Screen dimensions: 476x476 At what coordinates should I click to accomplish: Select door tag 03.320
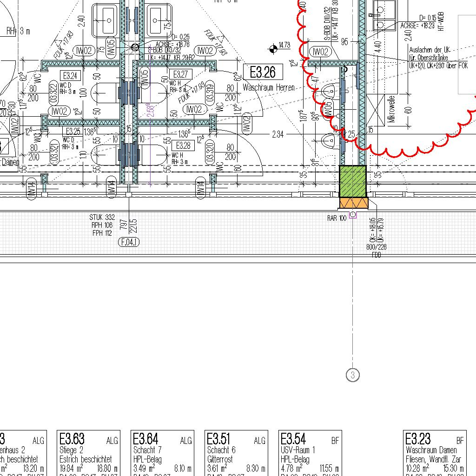(210, 152)
